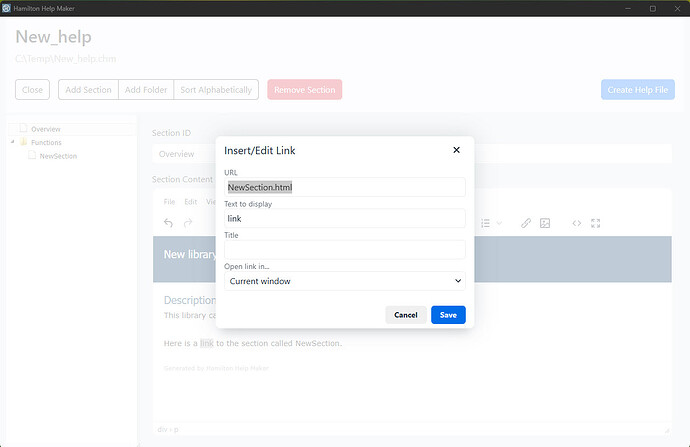690x447 pixels.
Task: Collapse the Functions folder in the tree
Action: point(13,142)
